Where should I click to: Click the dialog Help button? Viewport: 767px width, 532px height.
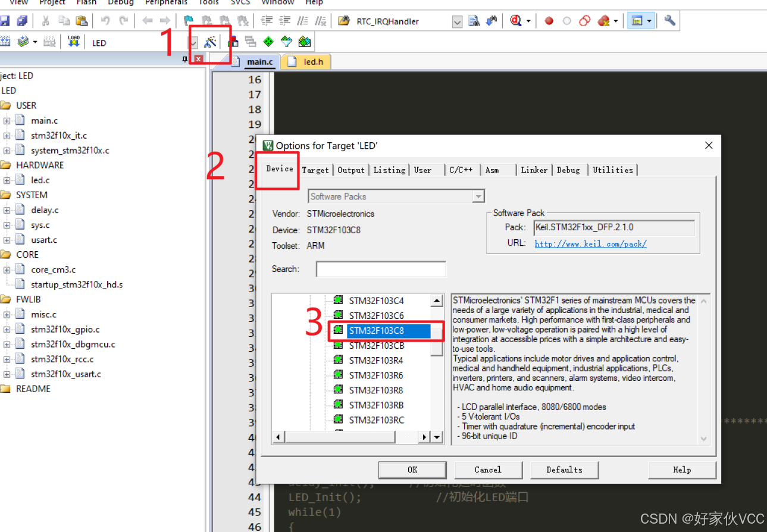(x=682, y=470)
